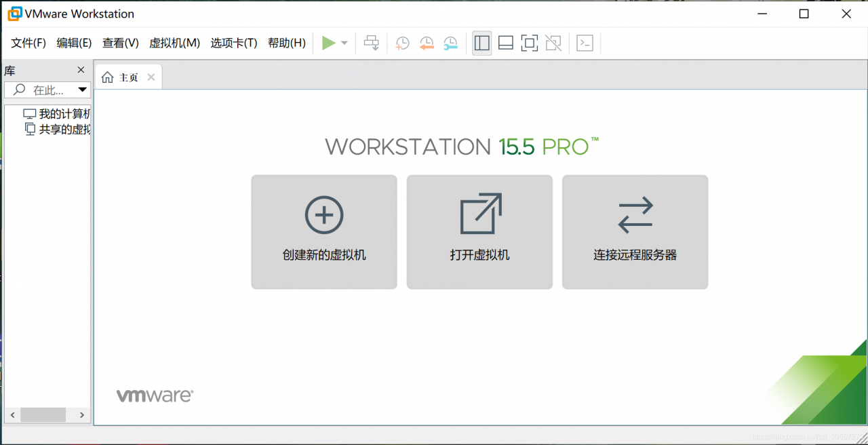The height and width of the screenshot is (445, 868).
Task: Click the vmware logo at the bottom
Action: tap(155, 396)
